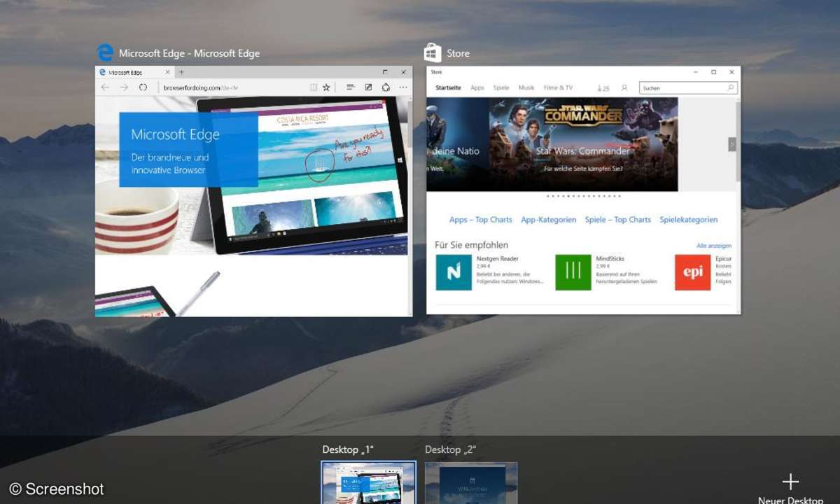Open the Spiele tab in Store

coord(501,88)
